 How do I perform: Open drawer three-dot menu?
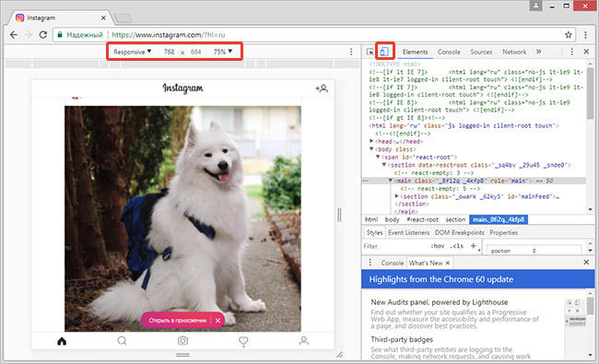click(x=370, y=263)
